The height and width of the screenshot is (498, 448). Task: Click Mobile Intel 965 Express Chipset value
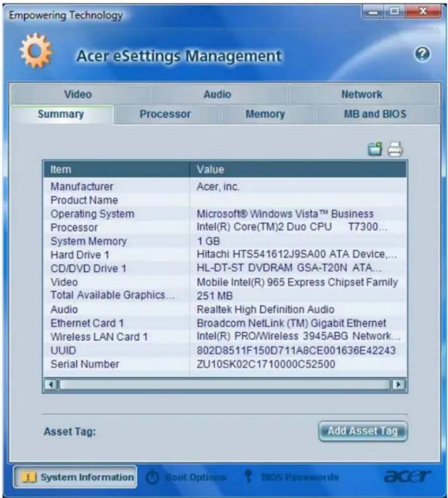pos(297,282)
